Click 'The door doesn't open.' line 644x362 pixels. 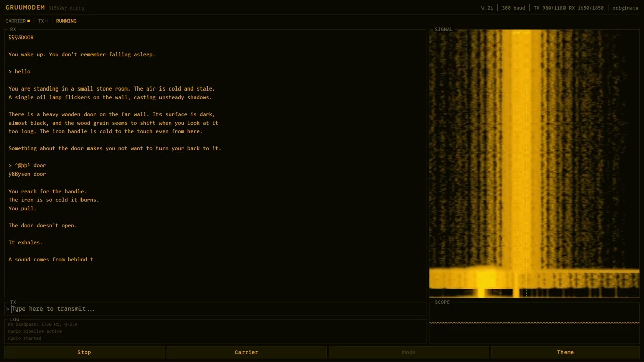coord(43,225)
